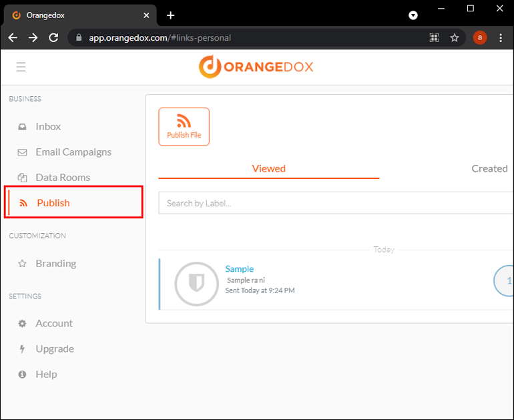The image size is (514, 420).
Task: Switch to the Viewed tab
Action: pyautogui.click(x=269, y=168)
